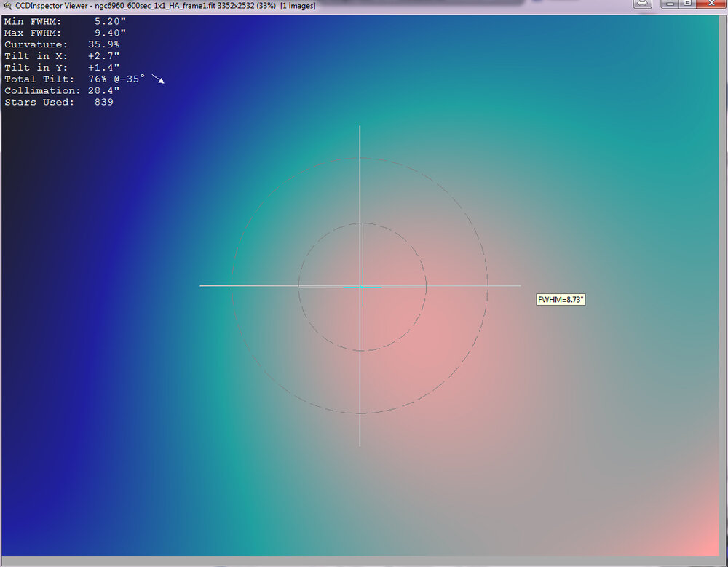This screenshot has height=567, width=728.
Task: Click the cyan crosshair center marker
Action: coord(362,286)
